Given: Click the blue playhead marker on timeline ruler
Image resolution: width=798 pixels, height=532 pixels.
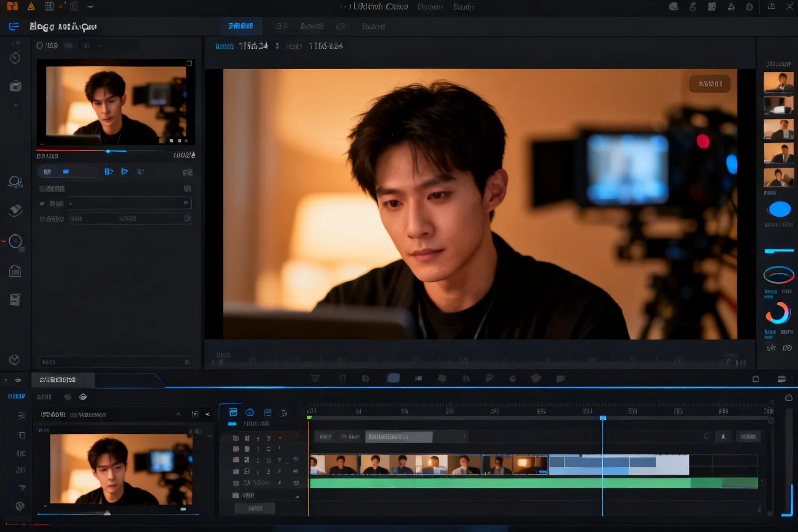Looking at the screenshot, I should tap(603, 418).
